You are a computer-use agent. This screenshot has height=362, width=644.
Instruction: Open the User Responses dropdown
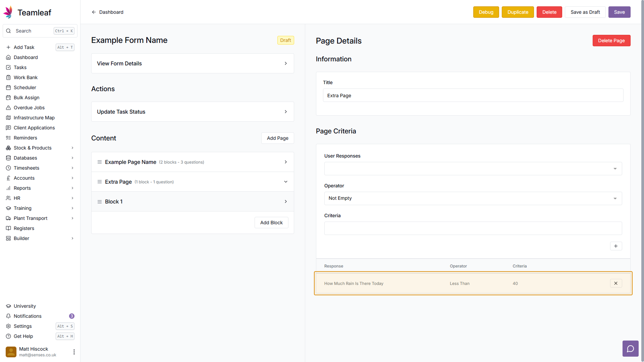[x=473, y=169]
